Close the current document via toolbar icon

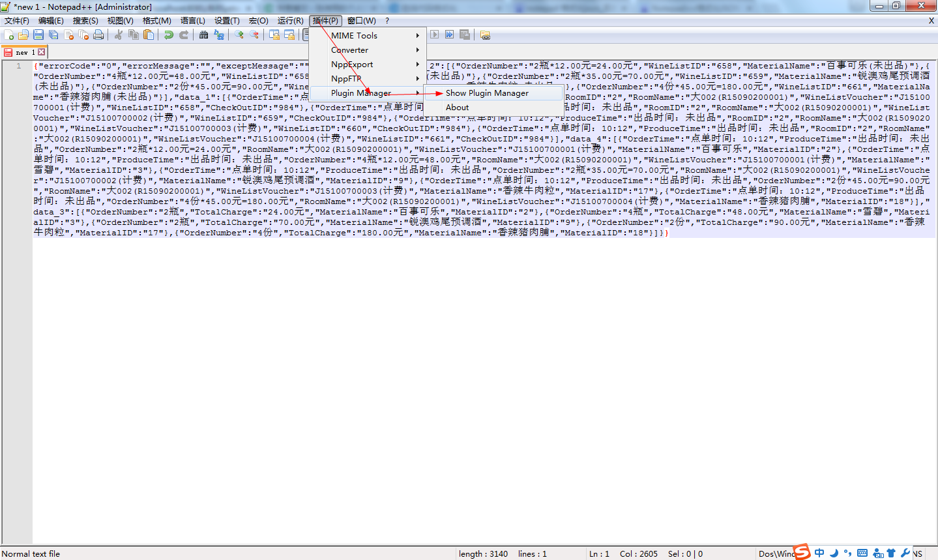click(68, 35)
